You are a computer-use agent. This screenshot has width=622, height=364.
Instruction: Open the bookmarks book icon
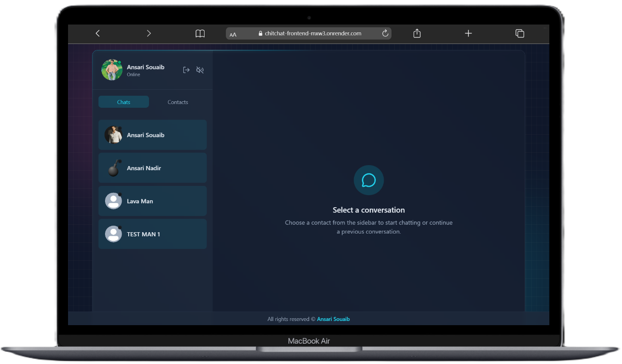(200, 33)
